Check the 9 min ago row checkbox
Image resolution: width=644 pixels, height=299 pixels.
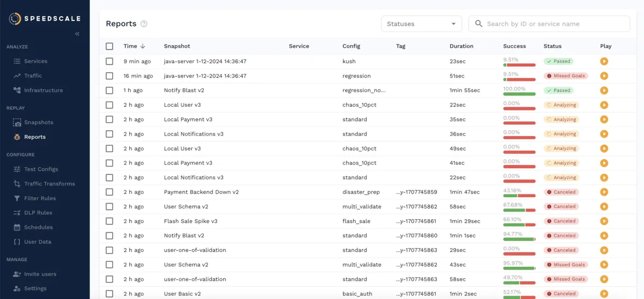(109, 61)
